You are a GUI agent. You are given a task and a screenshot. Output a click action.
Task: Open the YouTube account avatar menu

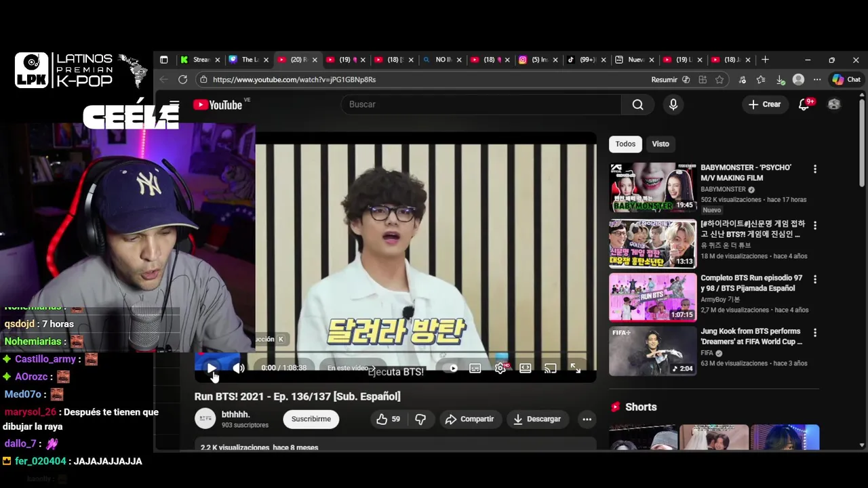[x=834, y=104]
